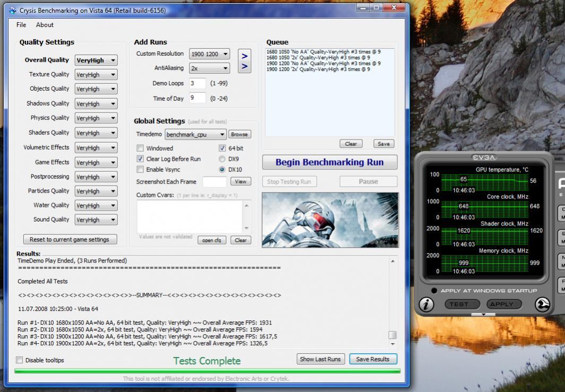Click the Pause button

click(x=368, y=181)
